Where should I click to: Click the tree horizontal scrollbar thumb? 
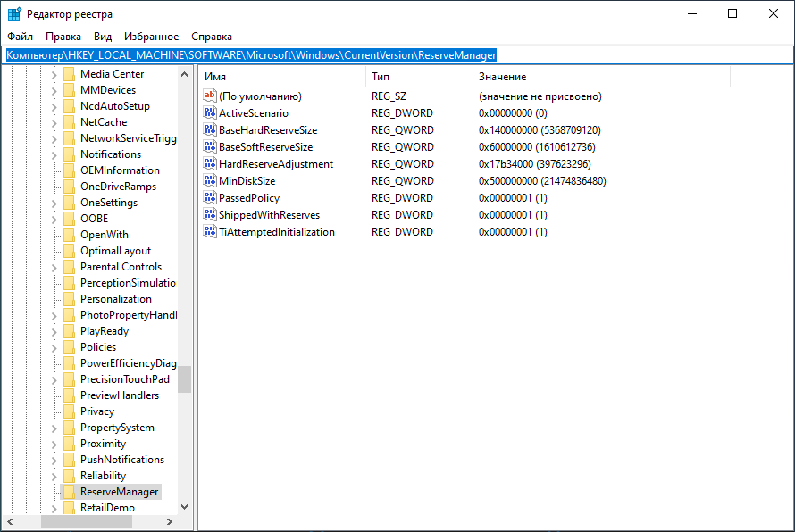[87, 521]
